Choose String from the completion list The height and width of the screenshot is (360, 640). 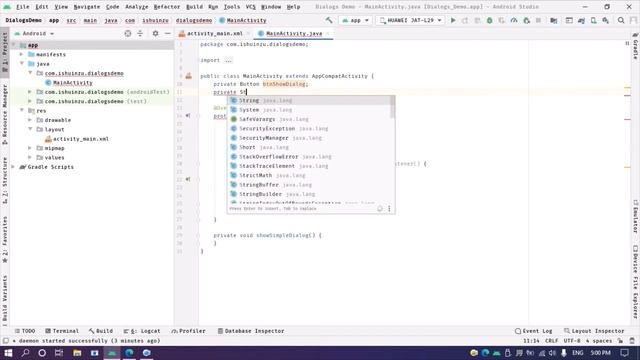click(309, 100)
